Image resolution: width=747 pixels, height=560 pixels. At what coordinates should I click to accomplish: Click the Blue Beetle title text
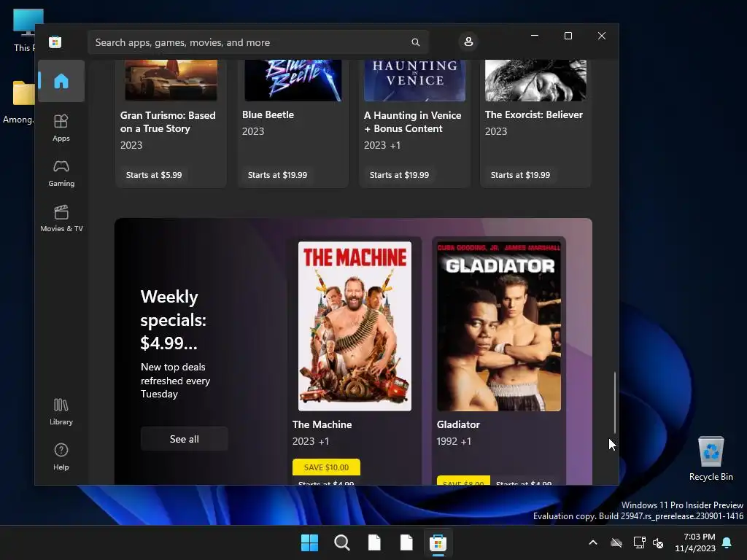pos(268,114)
